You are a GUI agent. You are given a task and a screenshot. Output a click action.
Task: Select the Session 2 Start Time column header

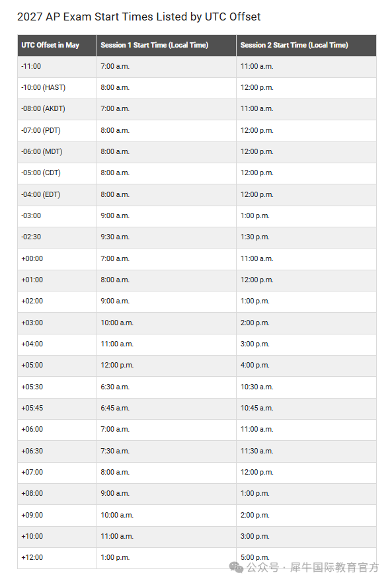(x=307, y=46)
